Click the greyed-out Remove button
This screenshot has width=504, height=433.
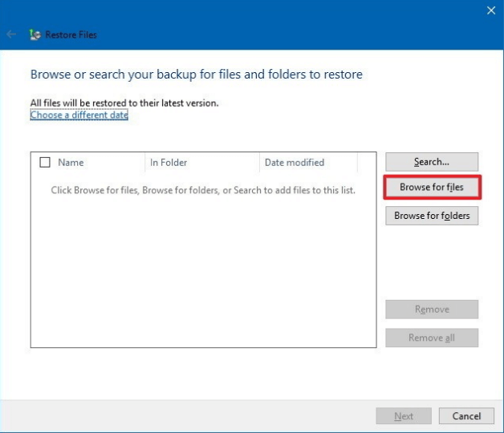click(432, 310)
